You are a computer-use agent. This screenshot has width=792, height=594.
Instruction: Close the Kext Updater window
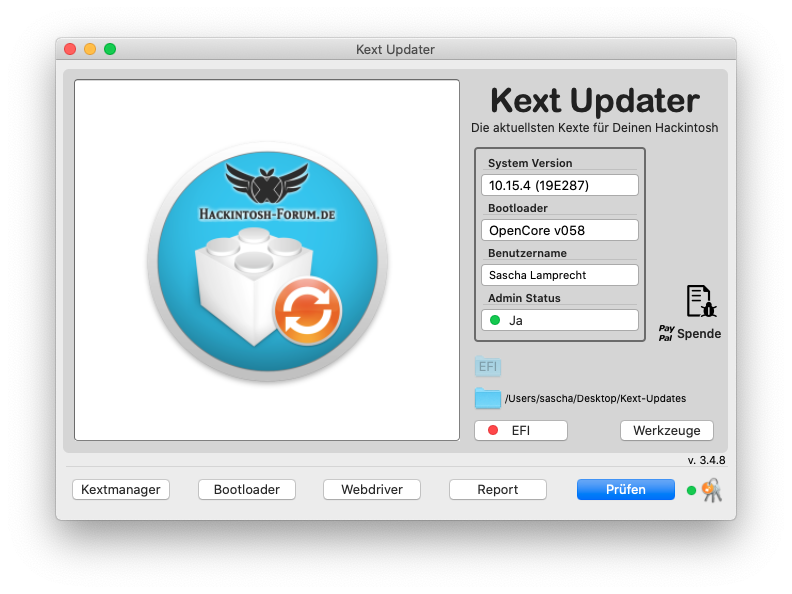[x=70, y=49]
